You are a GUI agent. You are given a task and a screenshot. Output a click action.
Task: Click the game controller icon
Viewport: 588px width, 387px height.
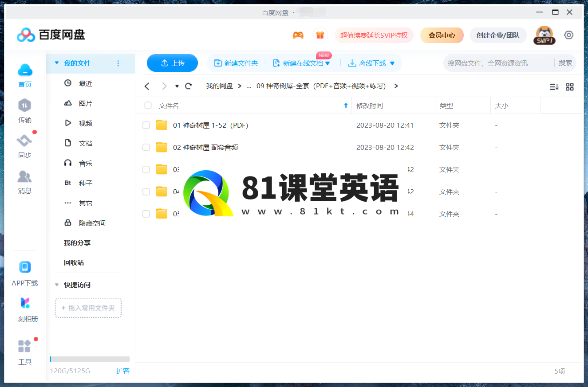point(298,35)
